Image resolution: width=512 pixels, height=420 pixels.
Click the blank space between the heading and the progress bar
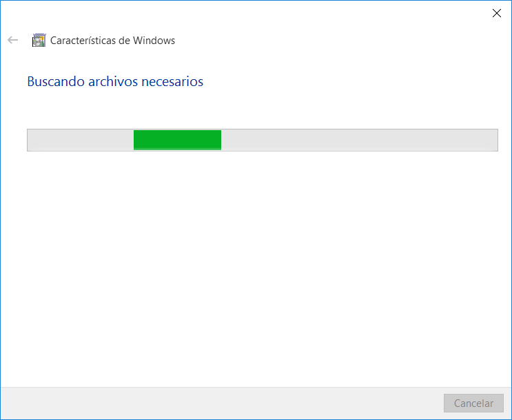pyautogui.click(x=256, y=109)
